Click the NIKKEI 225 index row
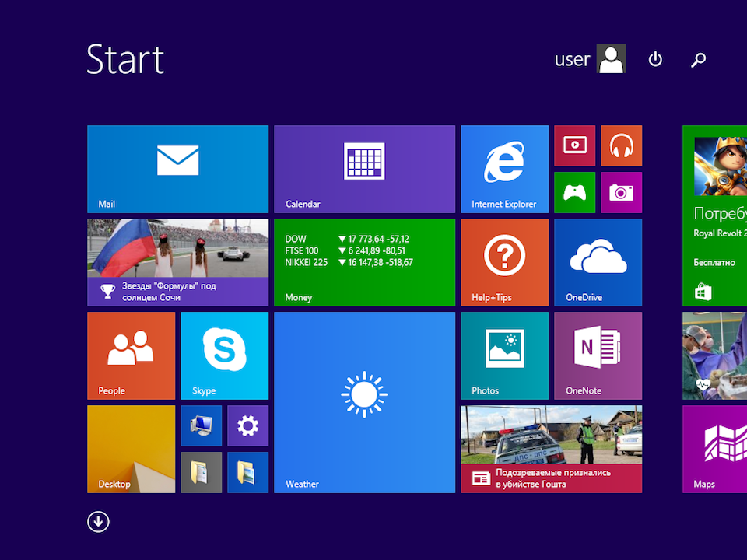 click(349, 262)
